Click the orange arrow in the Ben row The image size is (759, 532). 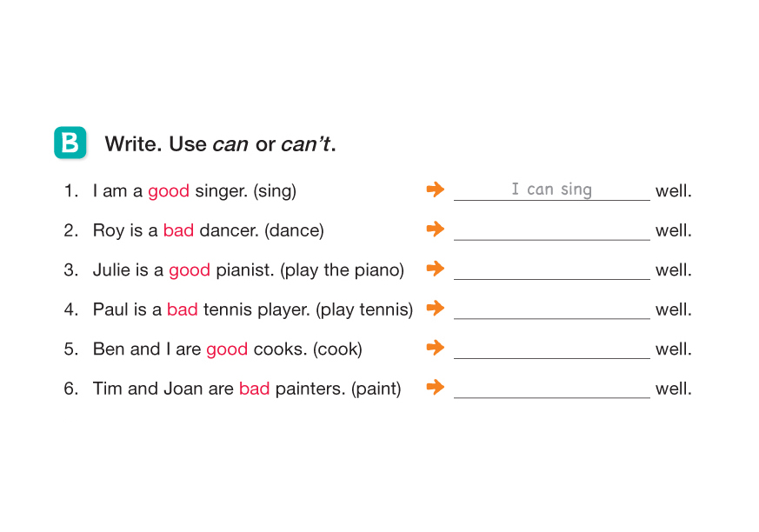[x=436, y=348]
